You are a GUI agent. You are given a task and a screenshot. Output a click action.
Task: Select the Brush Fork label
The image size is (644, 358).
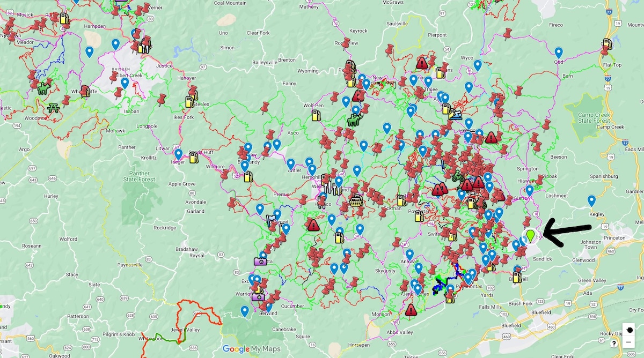[x=520, y=304]
